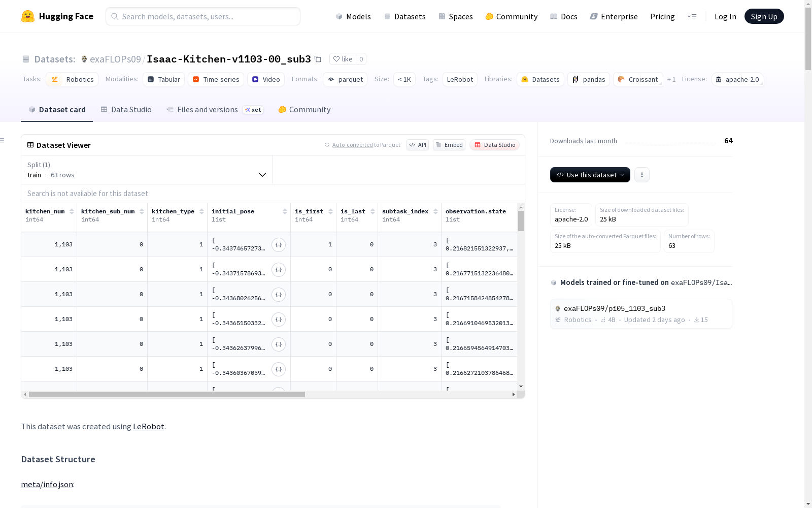Click the red Data Studio button
The width and height of the screenshot is (812, 508).
coord(495,145)
